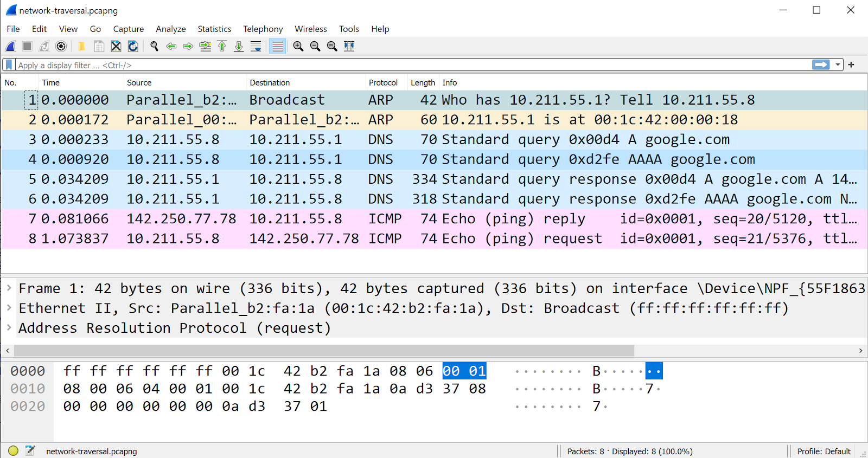Open the Statistics menu

[214, 29]
